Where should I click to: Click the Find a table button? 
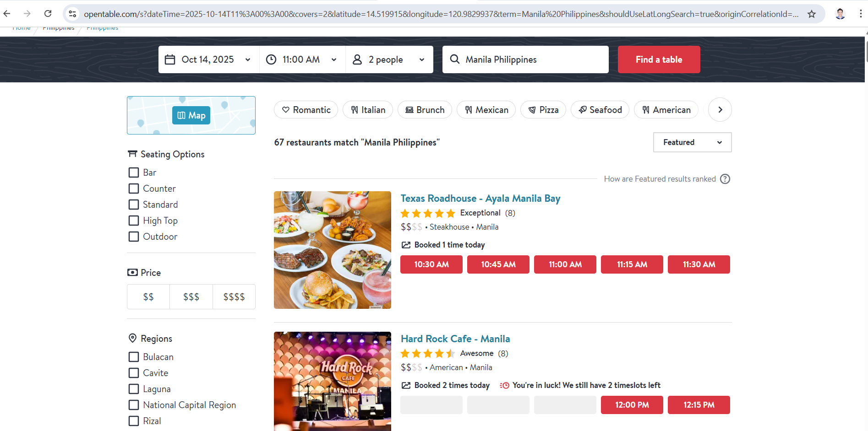click(x=659, y=59)
